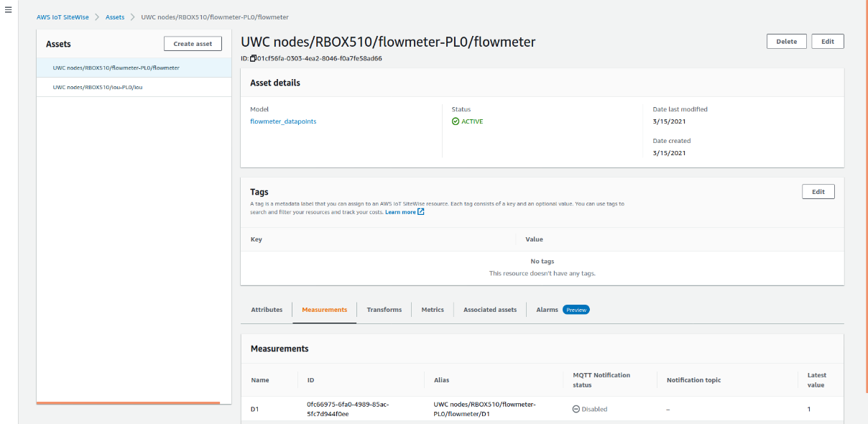Image resolution: width=868 pixels, height=424 pixels.
Task: Open measurement D1 details
Action: (254, 408)
